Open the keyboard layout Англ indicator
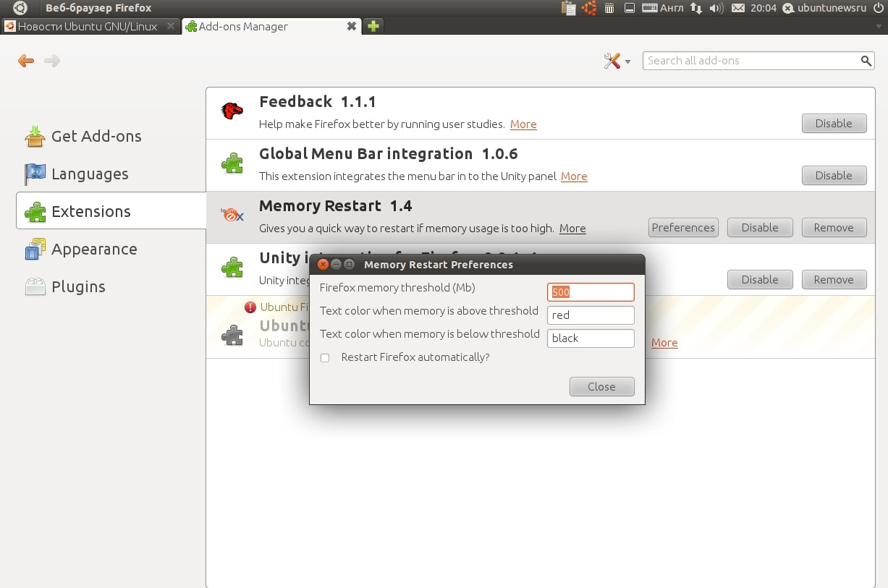 click(x=662, y=8)
